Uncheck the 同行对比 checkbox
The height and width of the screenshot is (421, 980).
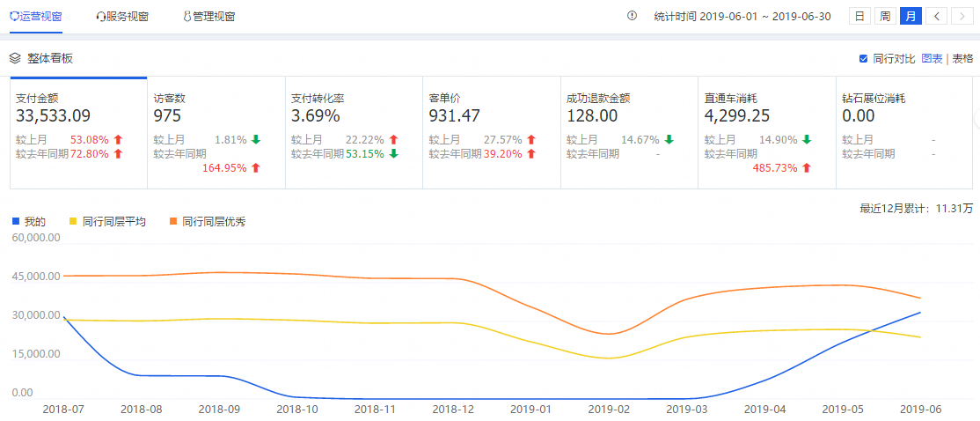point(864,58)
